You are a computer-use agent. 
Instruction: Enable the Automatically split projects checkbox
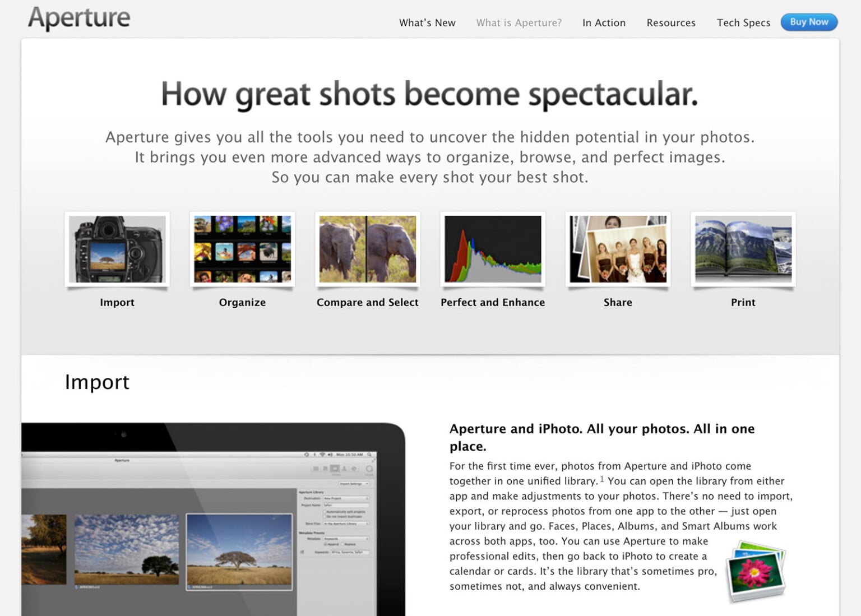(325, 512)
